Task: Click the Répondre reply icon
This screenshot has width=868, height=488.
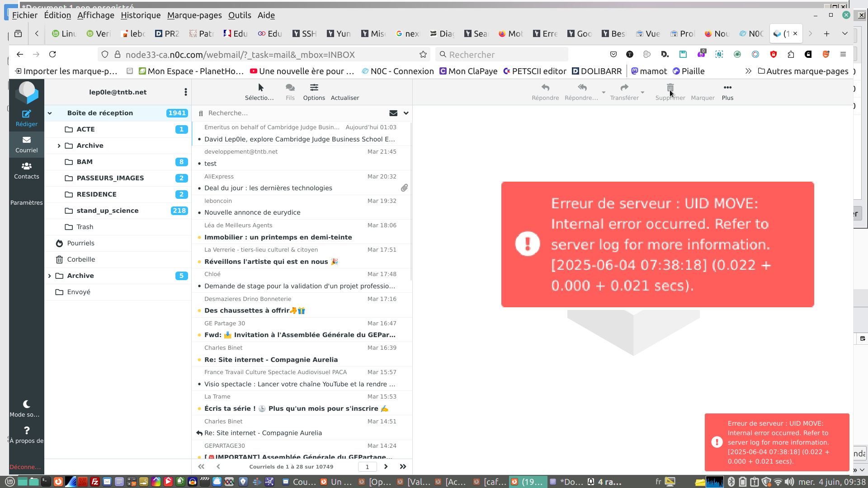Action: 545,88
